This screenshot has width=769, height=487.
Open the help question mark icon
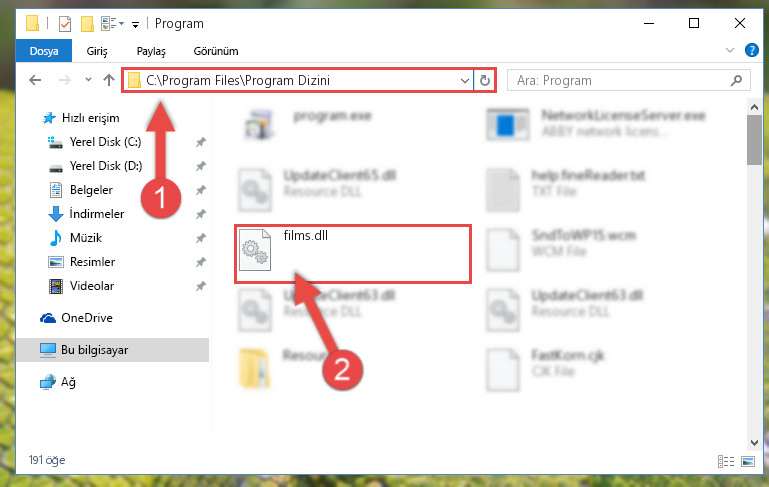click(x=751, y=50)
